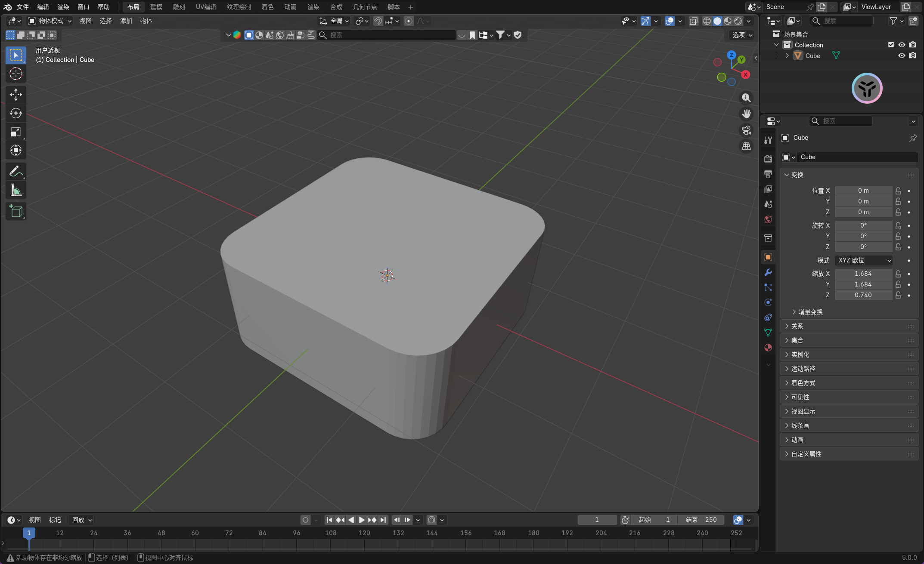Select the Move tool in left toolbar
The image size is (924, 564).
[x=16, y=94]
